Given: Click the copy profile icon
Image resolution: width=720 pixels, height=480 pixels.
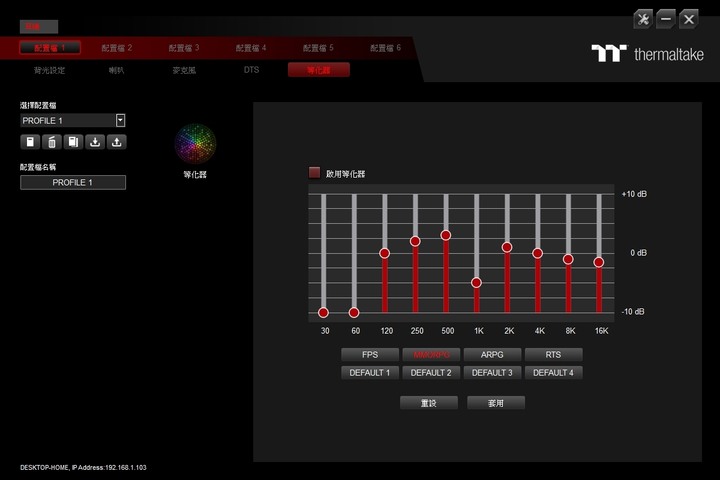Looking at the screenshot, I should pos(73,142).
